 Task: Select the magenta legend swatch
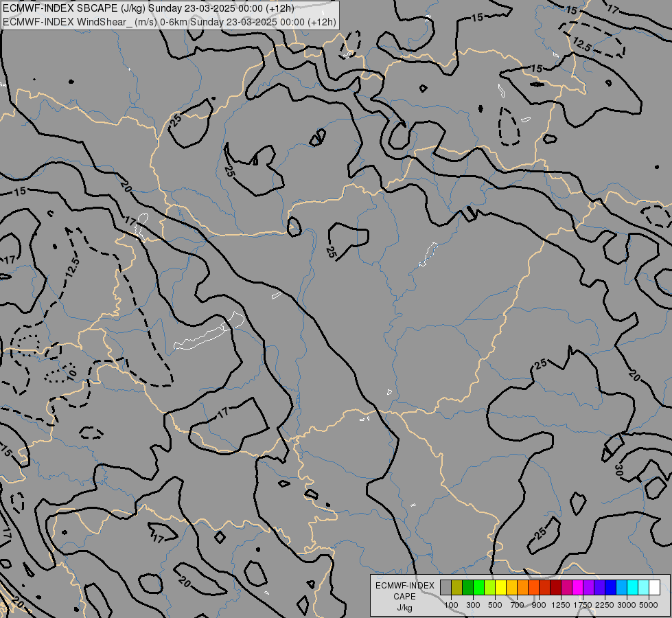[x=577, y=587]
